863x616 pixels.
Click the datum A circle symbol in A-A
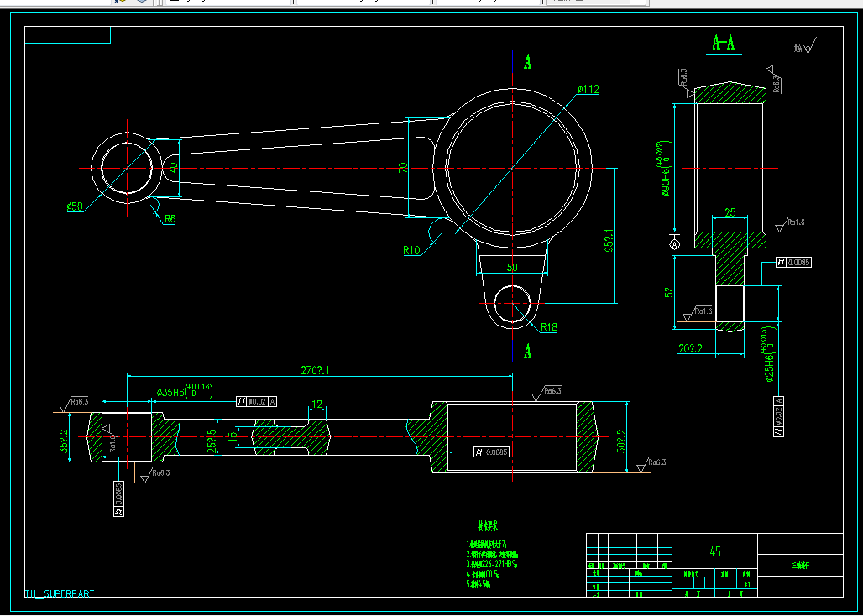pos(675,243)
